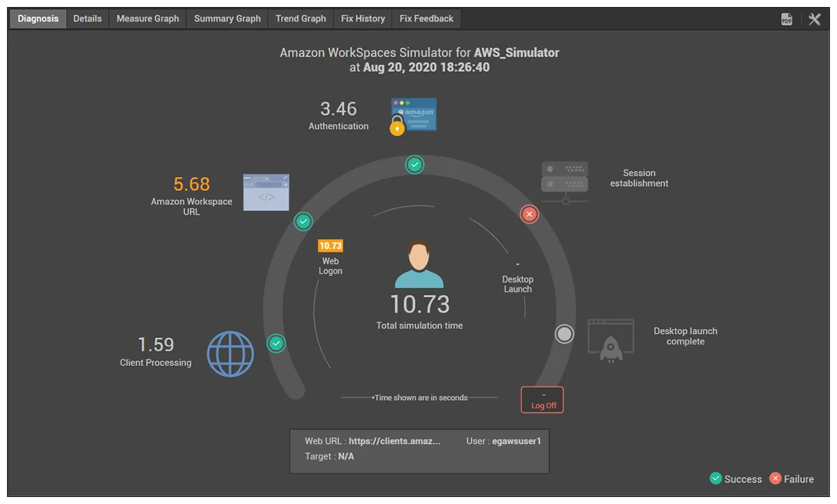Switch to Fix History tab

[363, 19]
